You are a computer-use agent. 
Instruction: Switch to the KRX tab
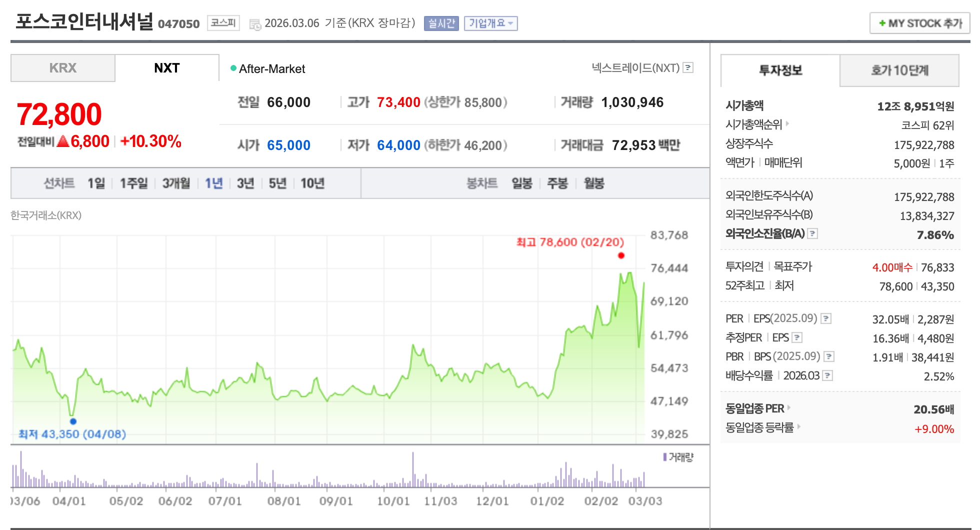click(x=63, y=68)
